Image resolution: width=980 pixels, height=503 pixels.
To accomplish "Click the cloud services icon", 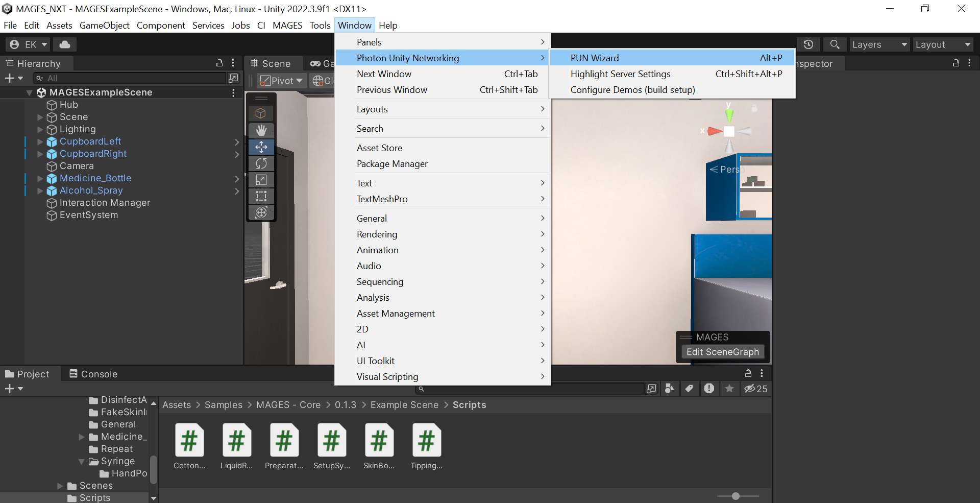I will coord(65,44).
